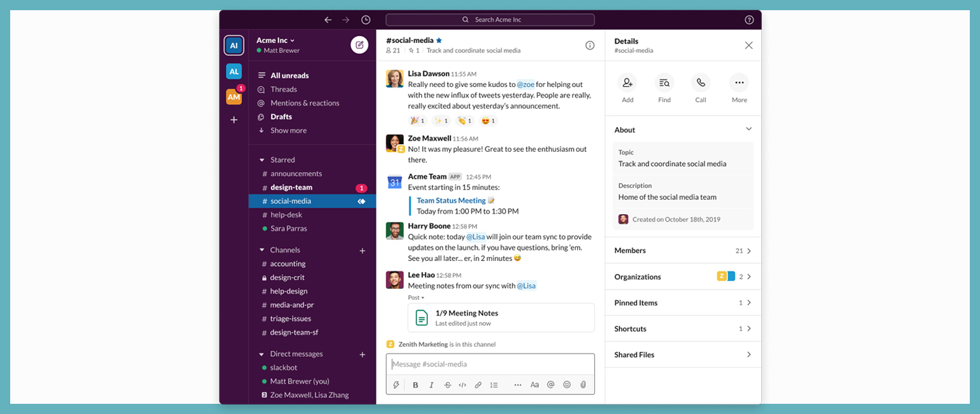Open the Post dropdown under Lee Hao
The image size is (980, 414).
pyautogui.click(x=416, y=298)
